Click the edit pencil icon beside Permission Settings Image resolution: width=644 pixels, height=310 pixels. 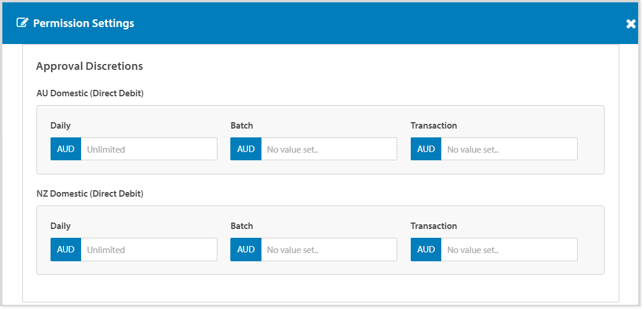click(x=22, y=23)
